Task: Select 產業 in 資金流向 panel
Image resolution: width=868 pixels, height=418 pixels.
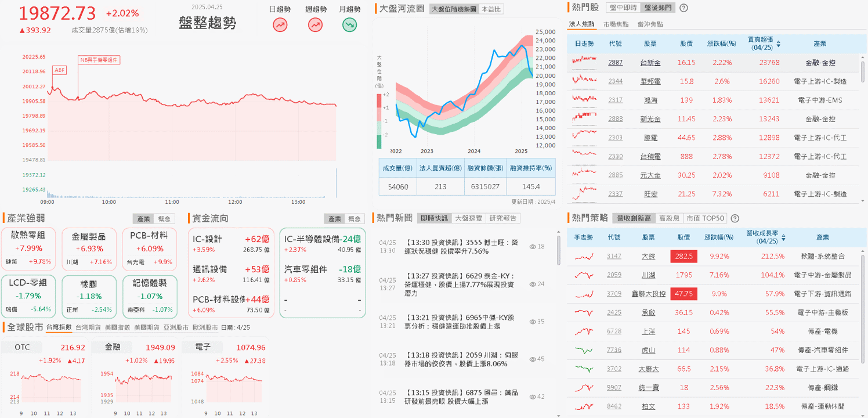Action: 334,219
